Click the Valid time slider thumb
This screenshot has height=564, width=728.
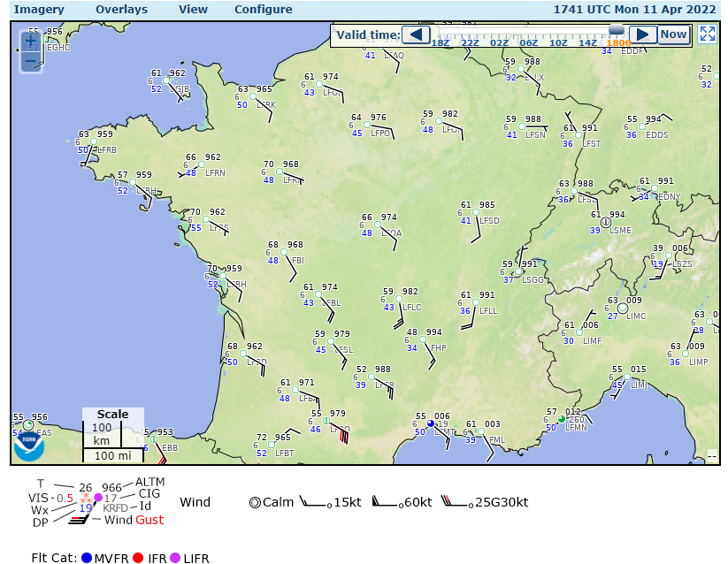pos(615,28)
